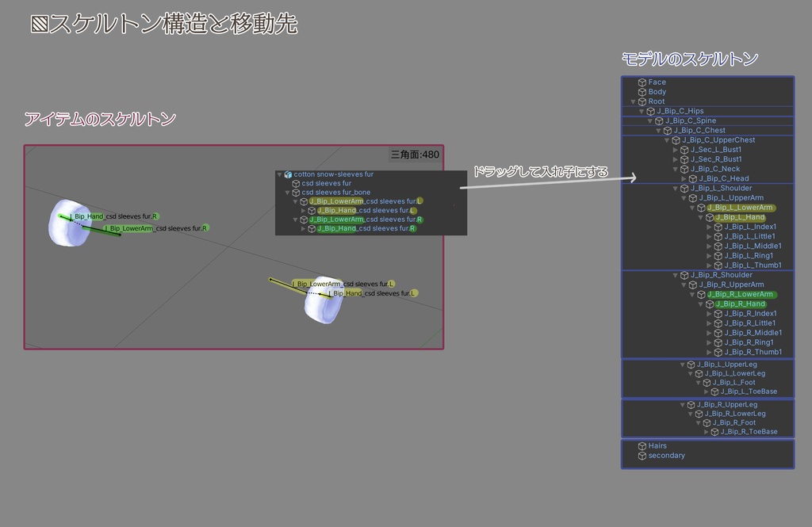Select J_Bip_R_Hand in model skeleton
The width and height of the screenshot is (812, 527).
point(741,304)
